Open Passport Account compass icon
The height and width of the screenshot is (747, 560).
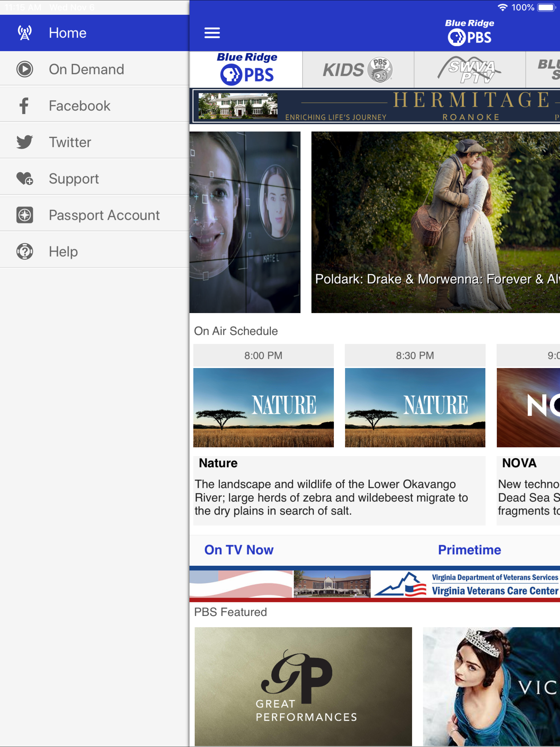[x=25, y=215]
